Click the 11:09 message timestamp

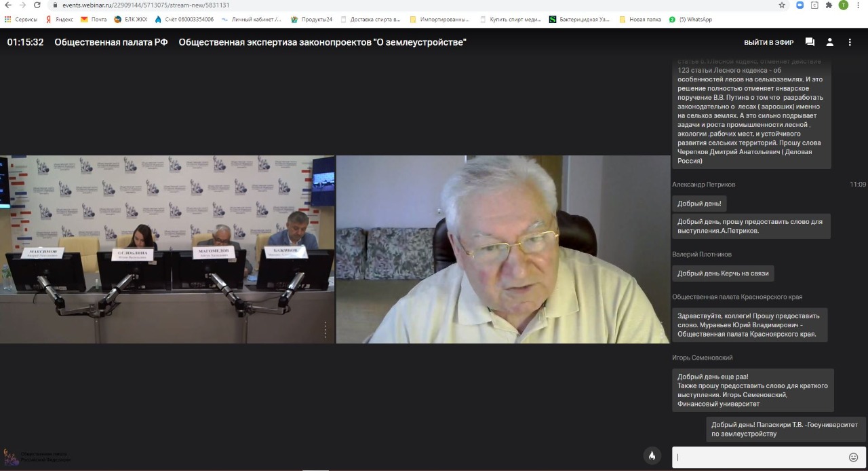[858, 185]
